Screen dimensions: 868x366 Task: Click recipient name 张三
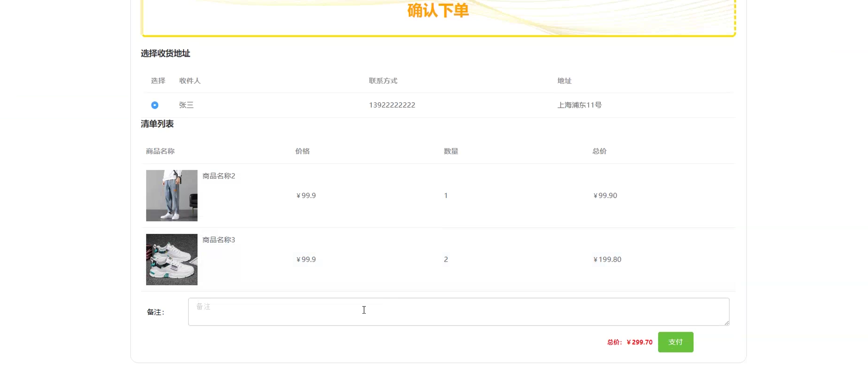pyautogui.click(x=186, y=105)
